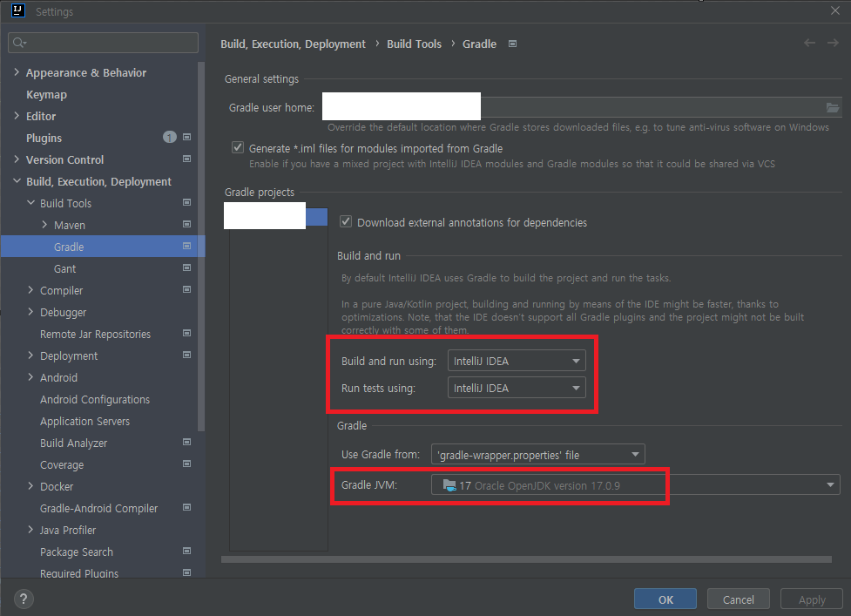Expand the Editor section

pyautogui.click(x=17, y=116)
